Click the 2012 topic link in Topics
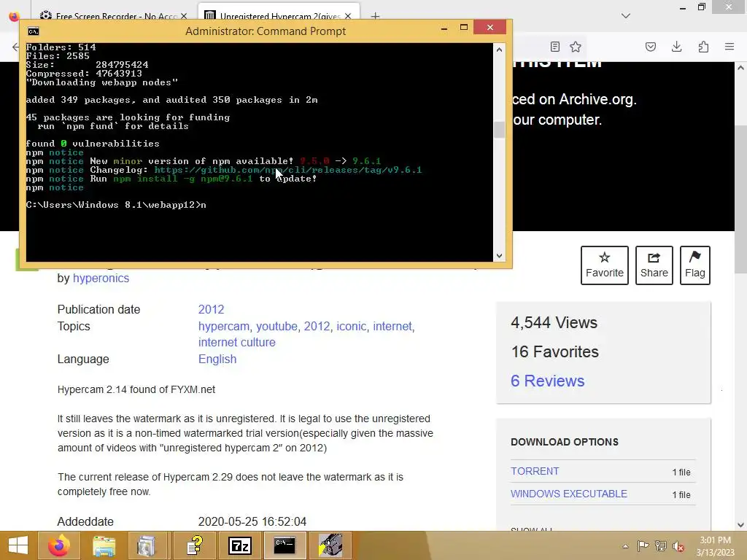Screen dimensions: 747x560 (317, 326)
